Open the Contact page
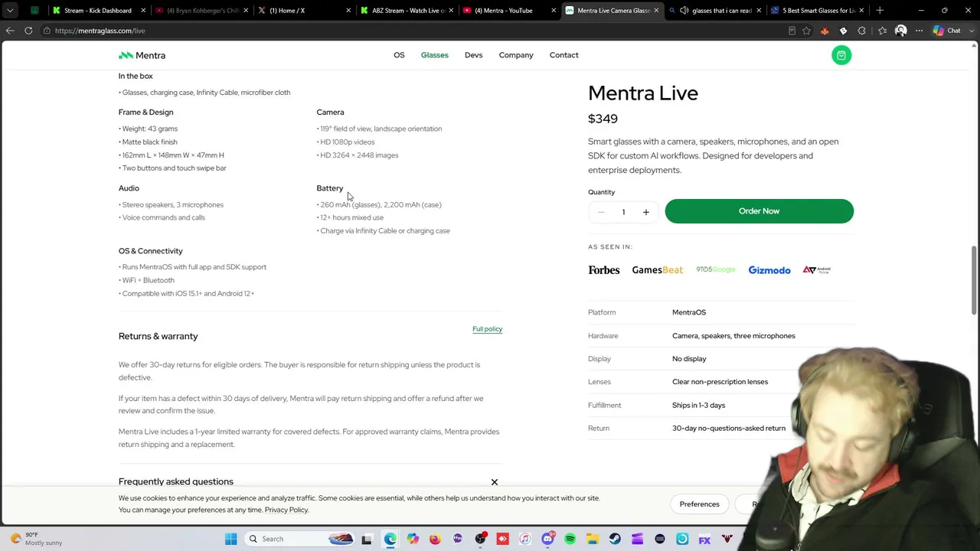This screenshot has width=980, height=551. pyautogui.click(x=563, y=55)
